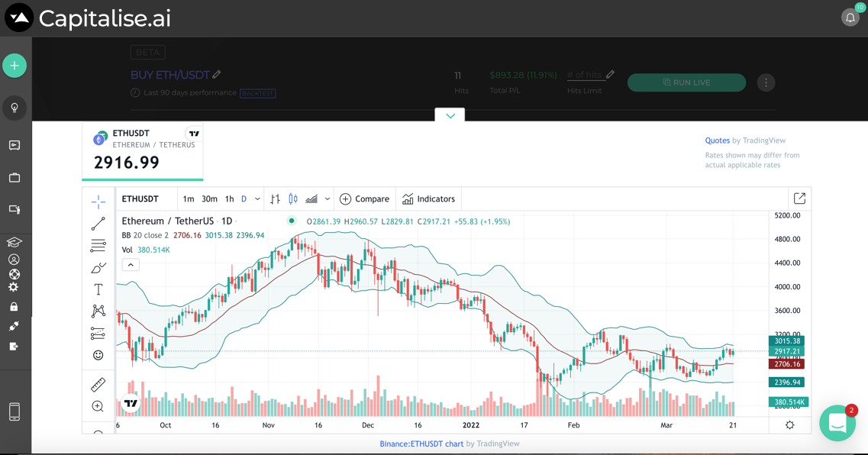Screen dimensions: 868x455
Task: Select the trend line drawing tool
Action: point(98,224)
